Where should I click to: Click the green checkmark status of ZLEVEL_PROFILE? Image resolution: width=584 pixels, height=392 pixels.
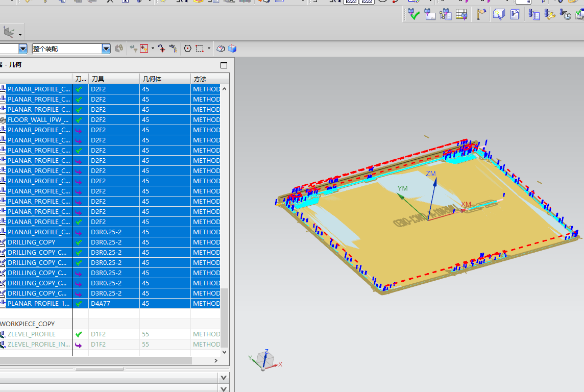[79, 334]
